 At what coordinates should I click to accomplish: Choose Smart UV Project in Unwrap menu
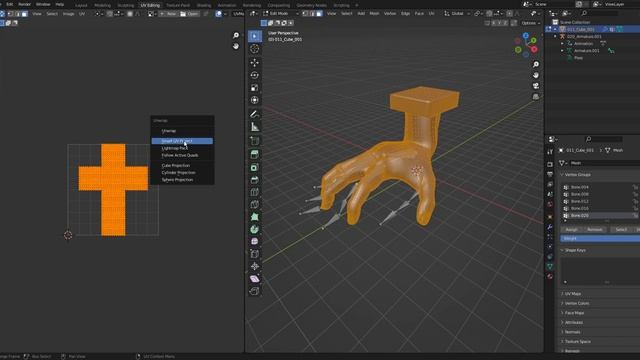[182, 141]
